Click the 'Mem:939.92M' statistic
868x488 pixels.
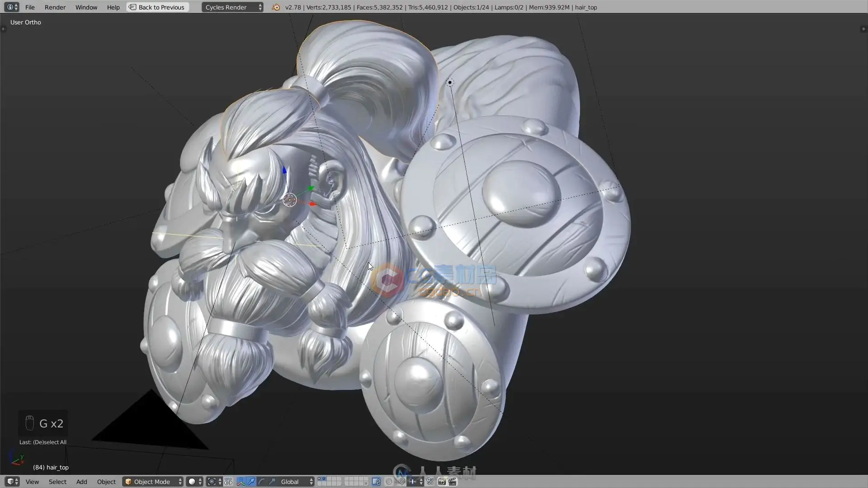pyautogui.click(x=549, y=7)
